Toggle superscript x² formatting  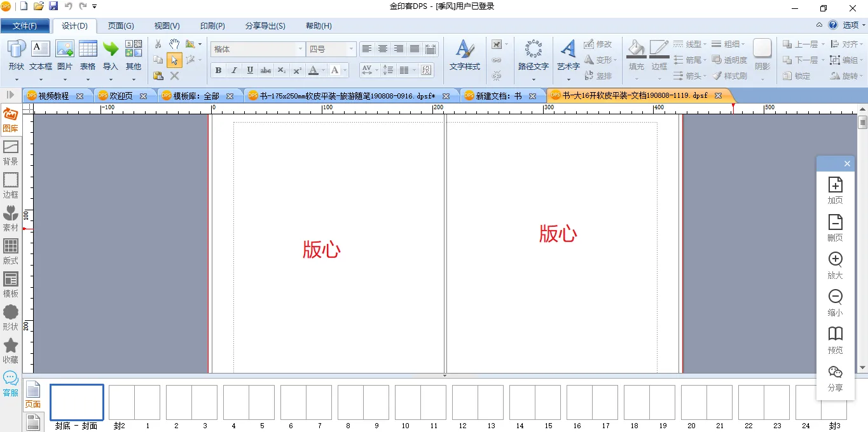point(298,70)
